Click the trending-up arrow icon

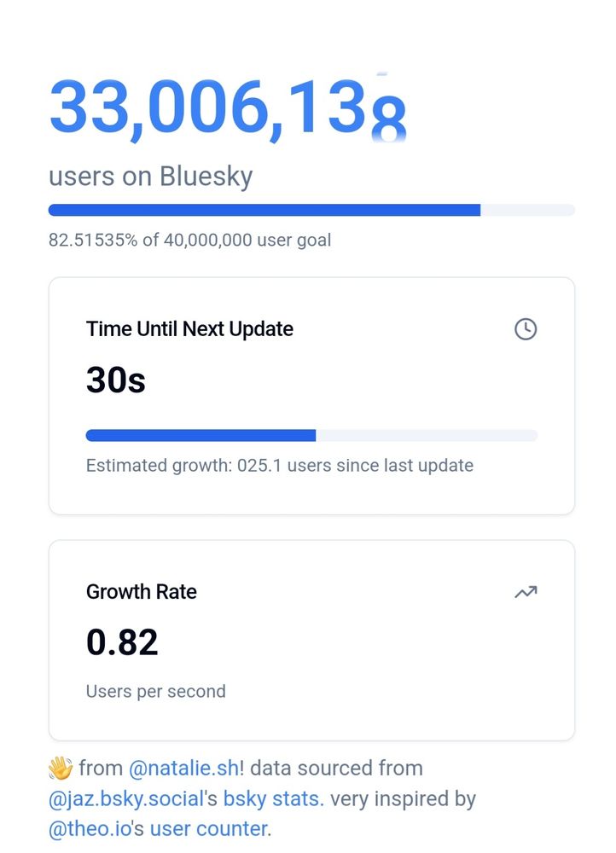[x=526, y=592]
